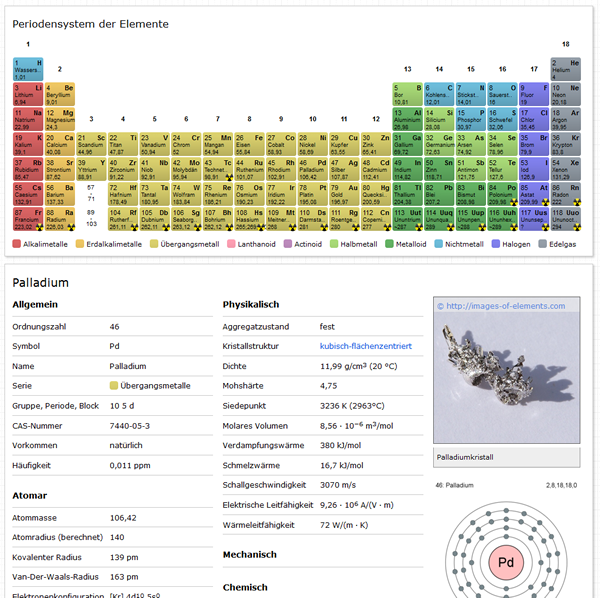Click the Iod (I) element tile
The image size is (600, 598).
tap(534, 169)
